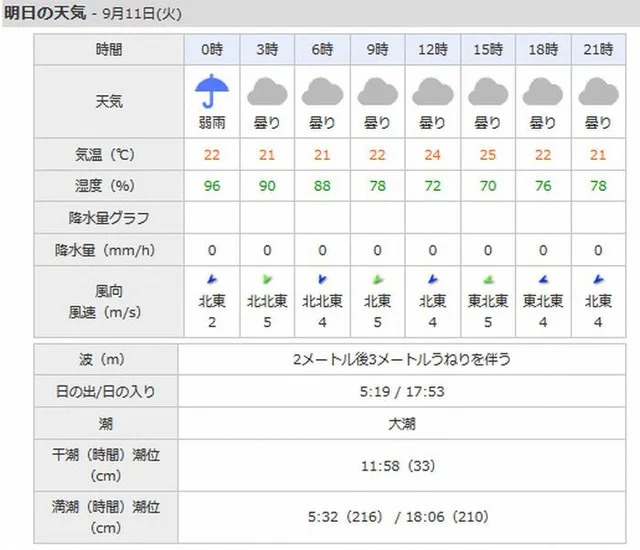Click the wave forecast text cell
Image resolution: width=640 pixels, height=550 pixels.
tap(402, 359)
